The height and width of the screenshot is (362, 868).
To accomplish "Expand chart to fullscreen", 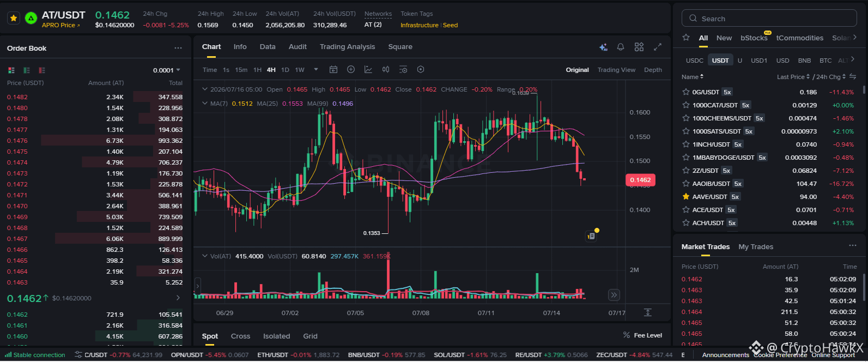I will pos(658,47).
